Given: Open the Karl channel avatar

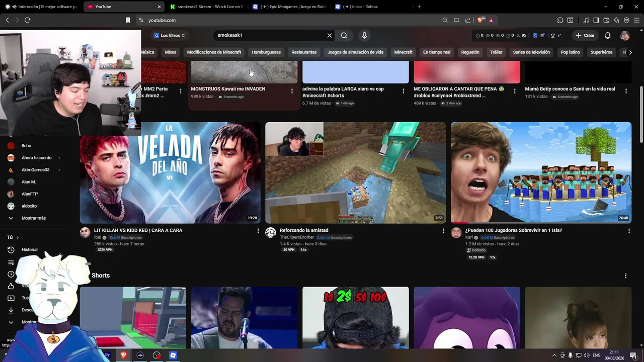Looking at the screenshot, I should 456,232.
